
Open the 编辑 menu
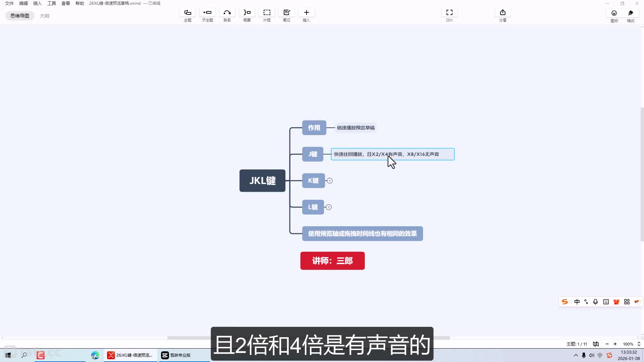point(23,3)
